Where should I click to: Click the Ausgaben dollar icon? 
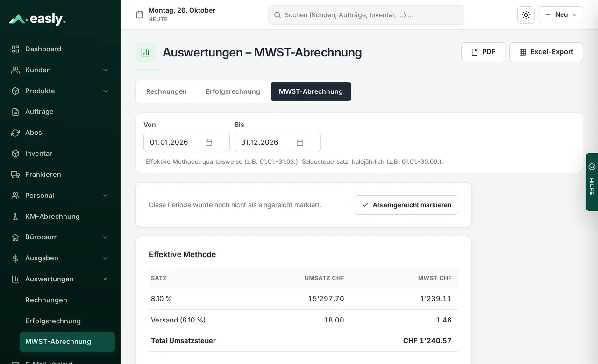tap(15, 258)
